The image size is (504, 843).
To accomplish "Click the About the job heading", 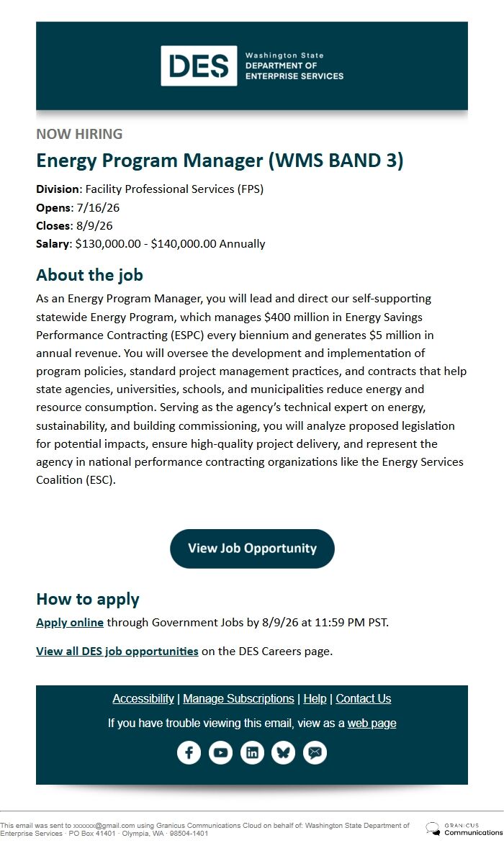I will click(89, 275).
